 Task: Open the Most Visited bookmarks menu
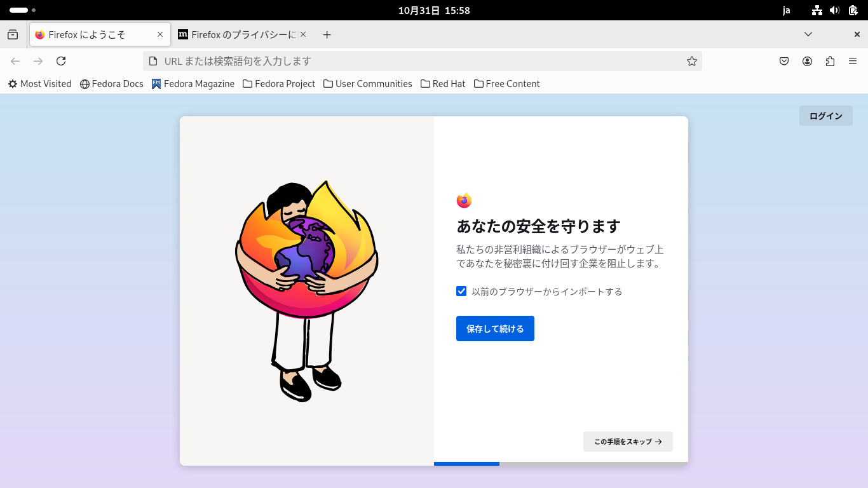pyautogui.click(x=39, y=84)
